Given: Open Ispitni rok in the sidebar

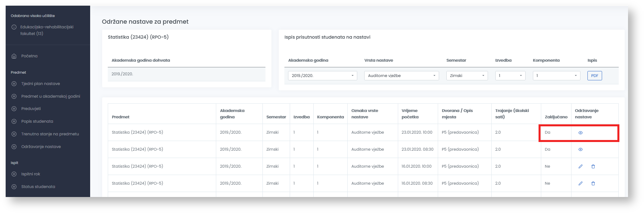Looking at the screenshot, I should click(31, 174).
